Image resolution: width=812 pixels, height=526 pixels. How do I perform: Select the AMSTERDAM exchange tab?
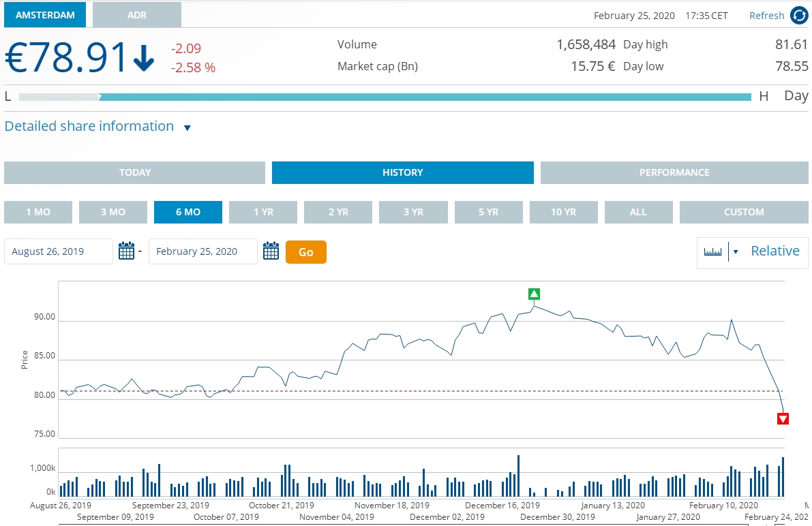point(45,15)
